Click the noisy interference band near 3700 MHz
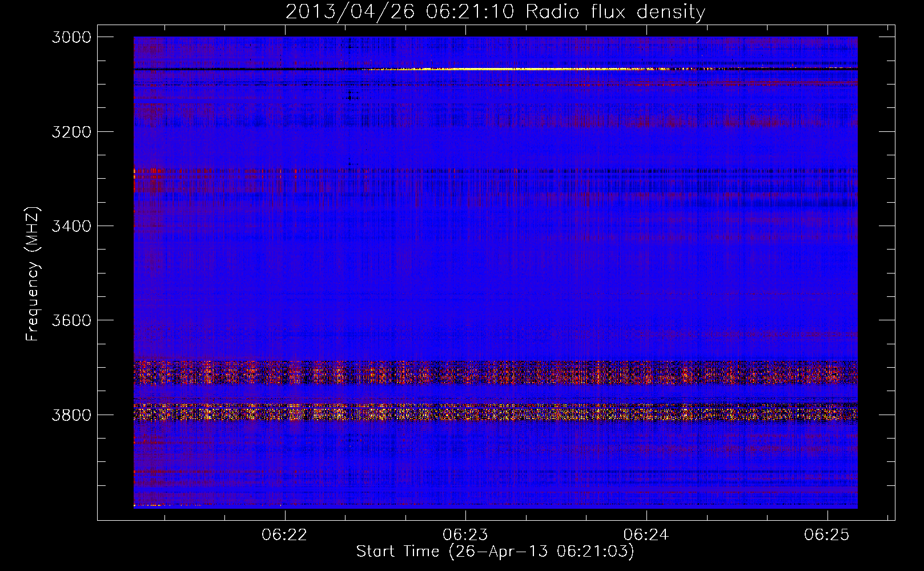 coord(495,372)
